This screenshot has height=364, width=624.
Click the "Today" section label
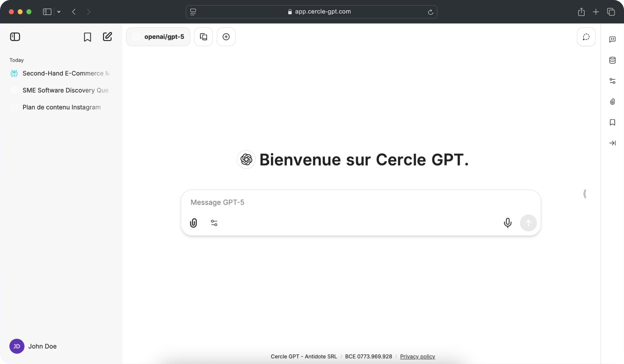17,60
